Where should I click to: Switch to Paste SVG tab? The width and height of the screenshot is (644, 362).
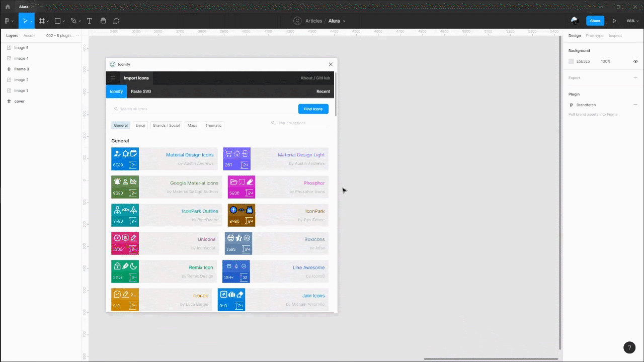[x=141, y=92]
